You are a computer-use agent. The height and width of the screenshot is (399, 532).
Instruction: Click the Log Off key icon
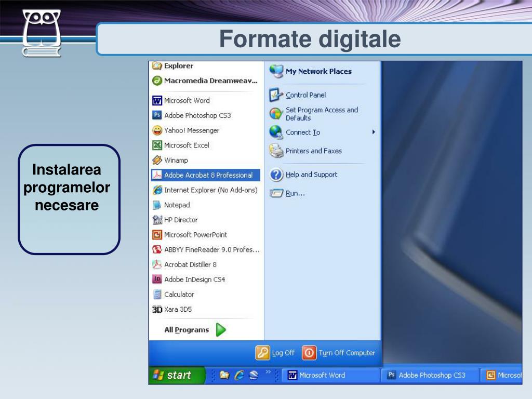[x=262, y=353]
